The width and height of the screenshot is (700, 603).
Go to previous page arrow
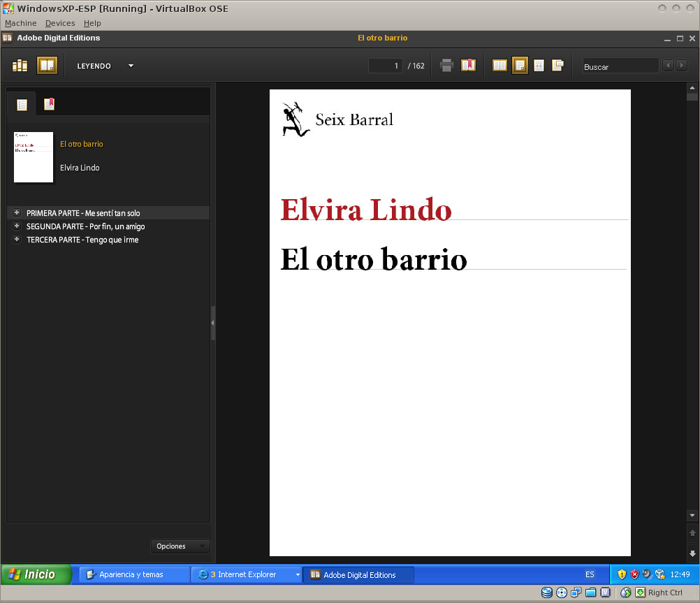coord(692,533)
